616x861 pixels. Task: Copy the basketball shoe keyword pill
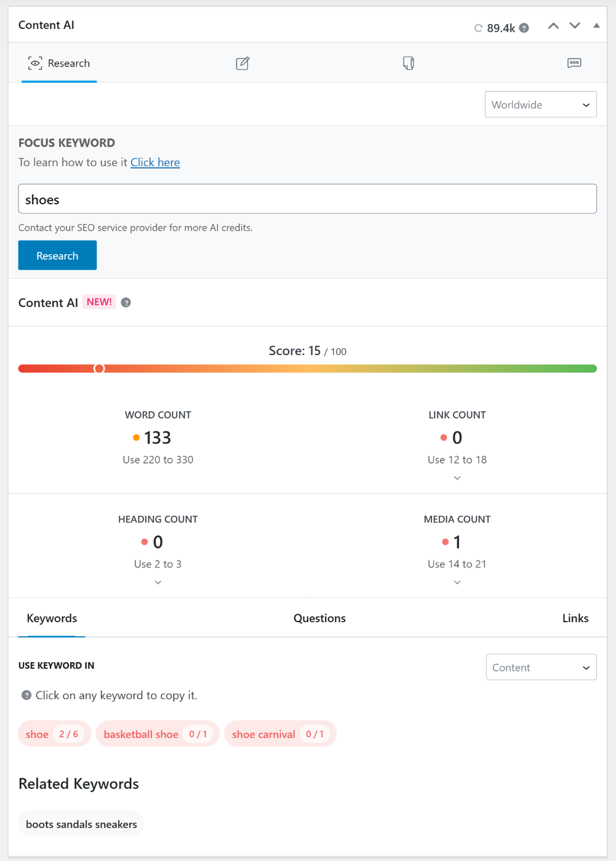click(157, 734)
